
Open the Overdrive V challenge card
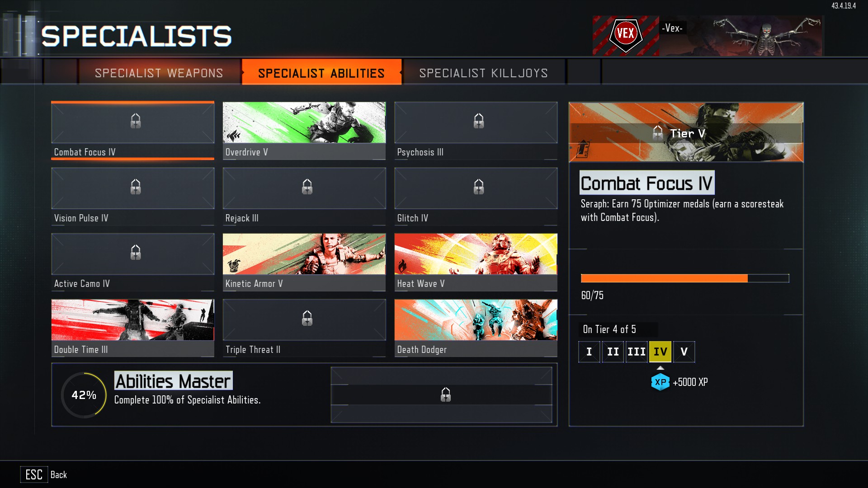(x=304, y=131)
